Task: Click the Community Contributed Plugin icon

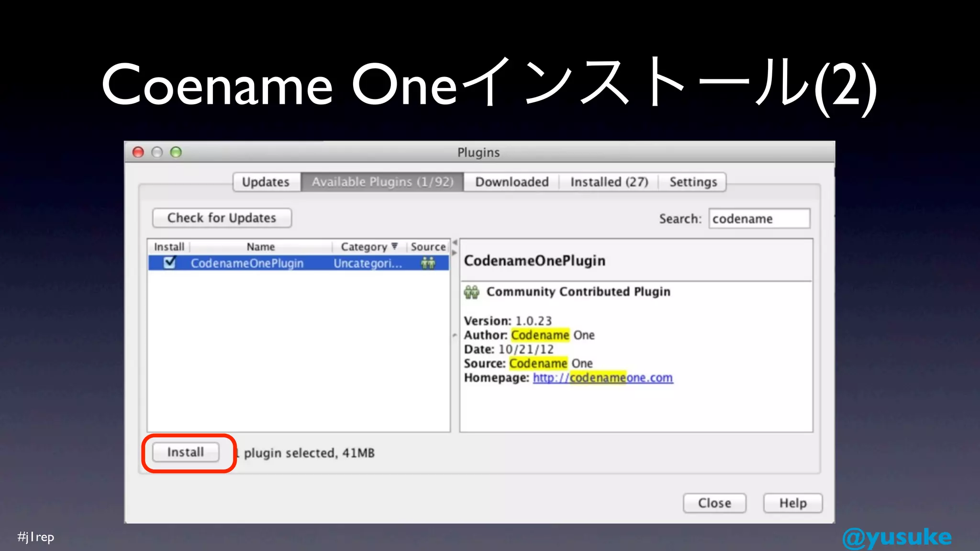Action: pos(471,292)
